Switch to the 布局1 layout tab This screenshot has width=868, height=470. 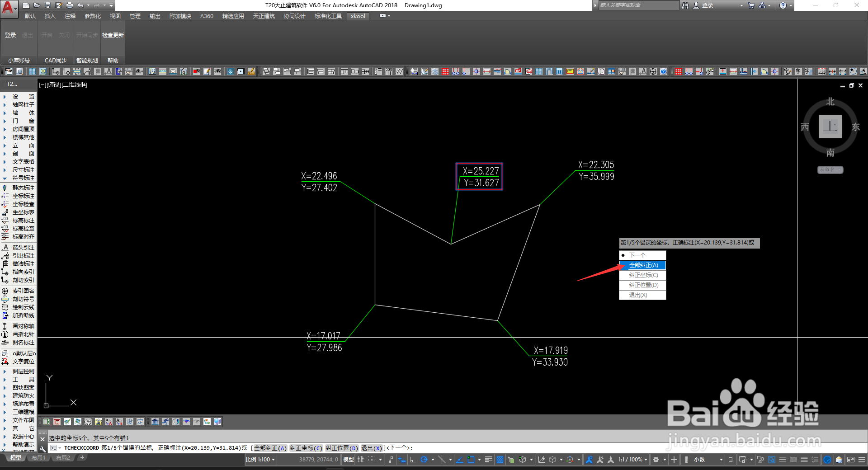coord(38,458)
